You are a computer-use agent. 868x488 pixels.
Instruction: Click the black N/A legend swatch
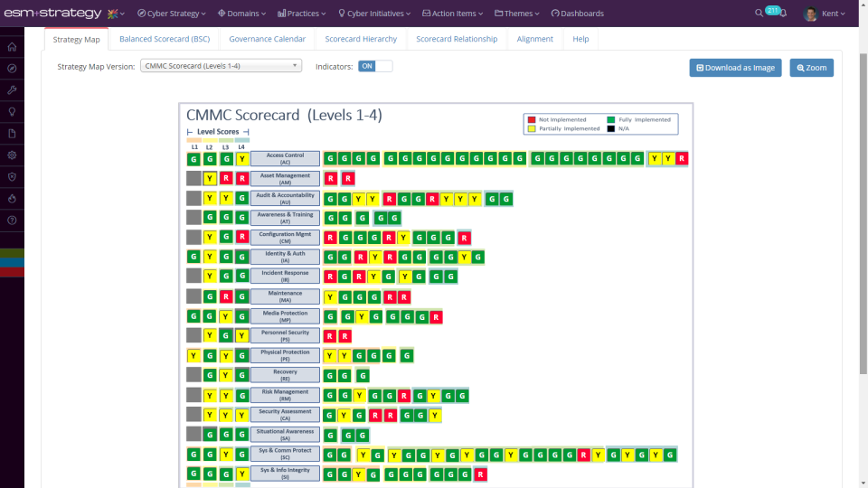point(610,128)
